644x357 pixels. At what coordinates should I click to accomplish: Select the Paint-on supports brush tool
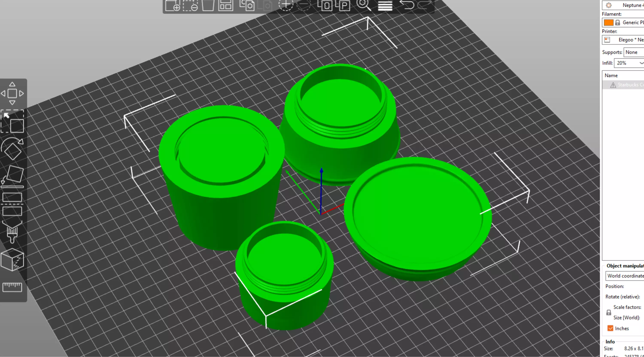pos(12,232)
